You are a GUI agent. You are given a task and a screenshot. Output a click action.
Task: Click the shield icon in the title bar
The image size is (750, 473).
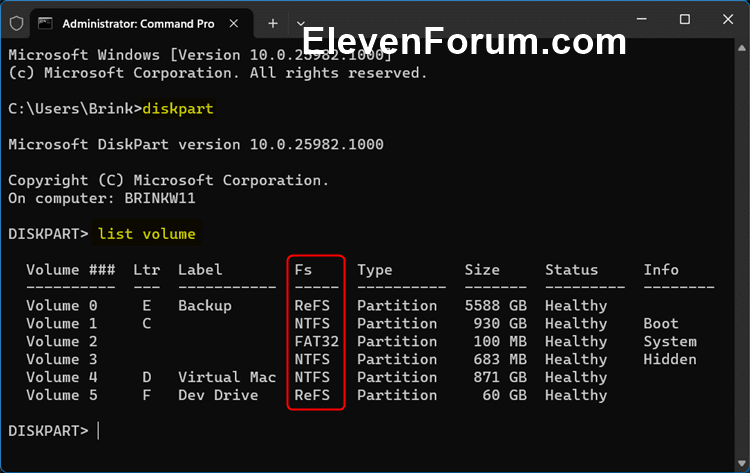tap(17, 23)
